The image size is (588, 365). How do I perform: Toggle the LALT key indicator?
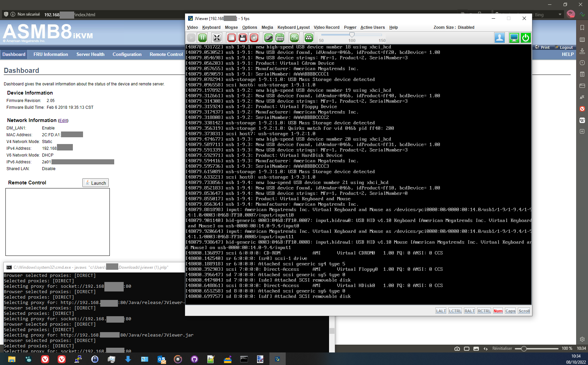point(441,311)
